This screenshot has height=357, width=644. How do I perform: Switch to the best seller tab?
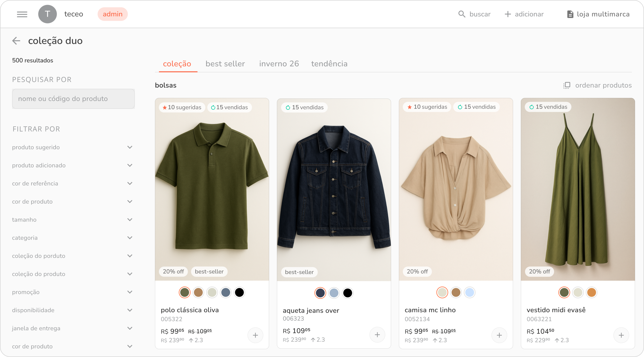[x=225, y=64]
